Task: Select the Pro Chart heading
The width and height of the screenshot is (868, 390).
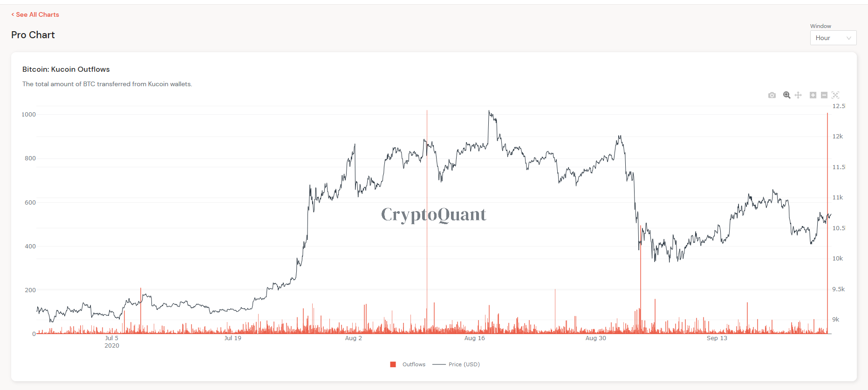Action: (33, 34)
